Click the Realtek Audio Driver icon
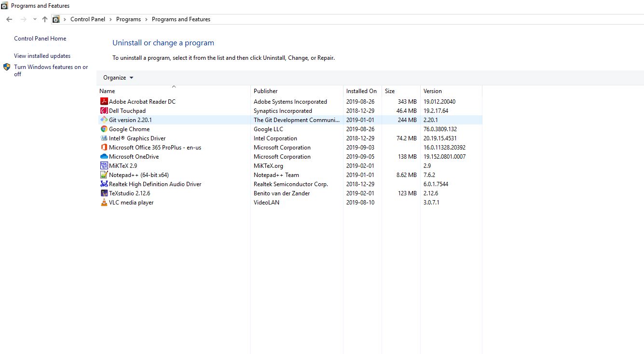Image resolution: width=644 pixels, height=354 pixels. [104, 184]
